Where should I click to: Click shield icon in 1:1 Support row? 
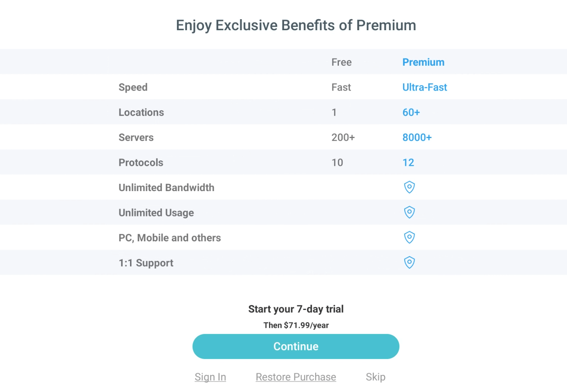coord(409,262)
